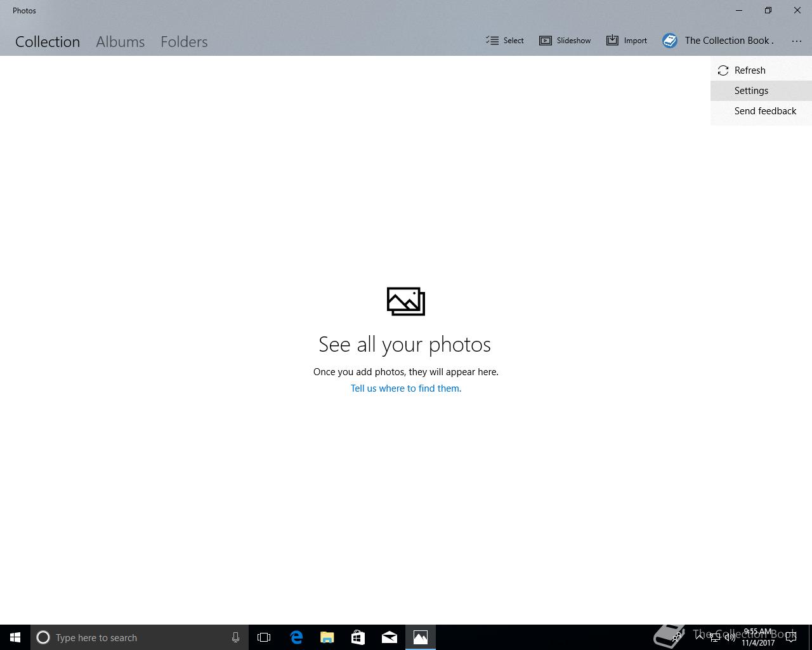The height and width of the screenshot is (650, 812).
Task: Open Settings from the dropdown menu
Action: tap(761, 91)
